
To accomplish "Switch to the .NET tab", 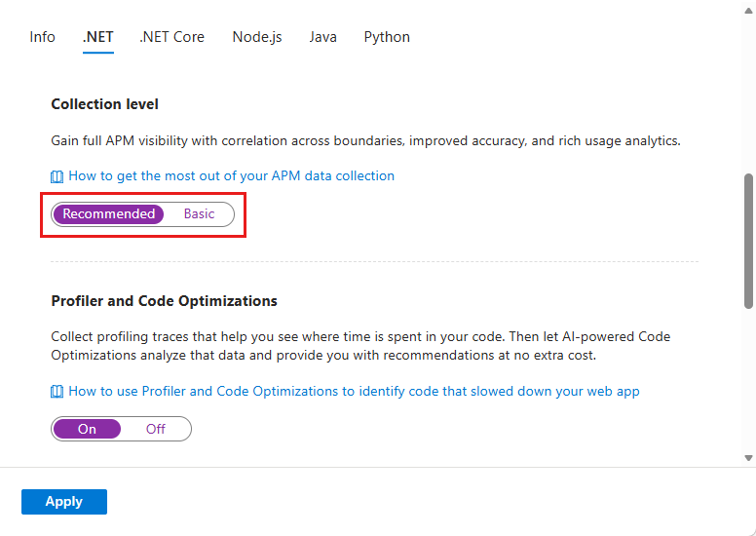I will [x=98, y=37].
